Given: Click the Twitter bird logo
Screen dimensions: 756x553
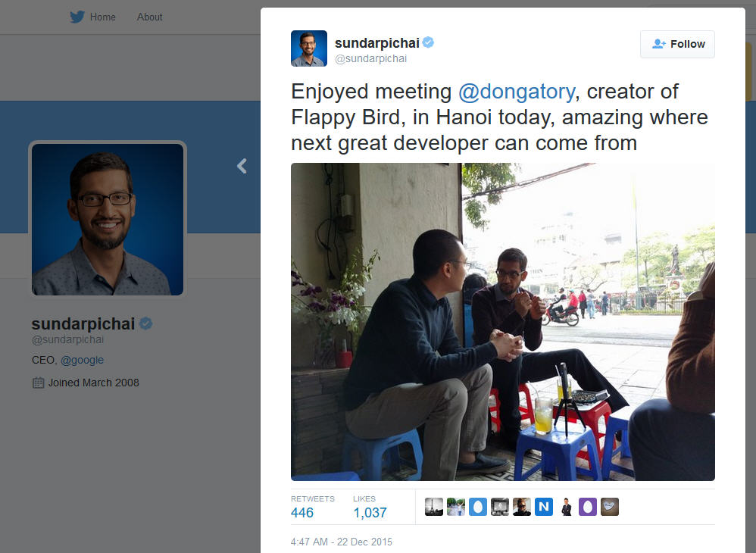Looking at the screenshot, I should tap(77, 17).
